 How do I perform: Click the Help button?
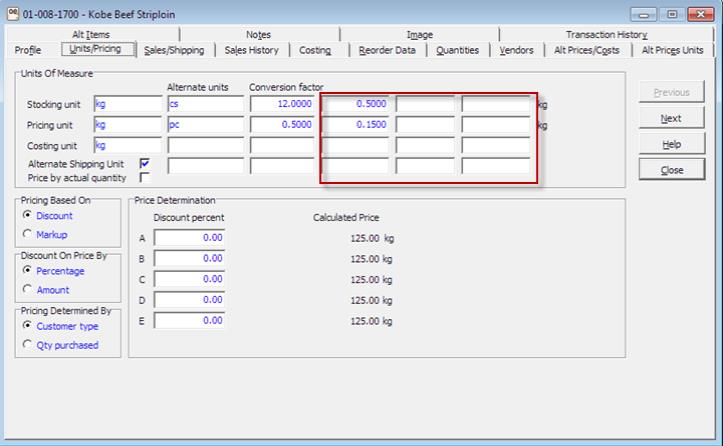point(671,144)
